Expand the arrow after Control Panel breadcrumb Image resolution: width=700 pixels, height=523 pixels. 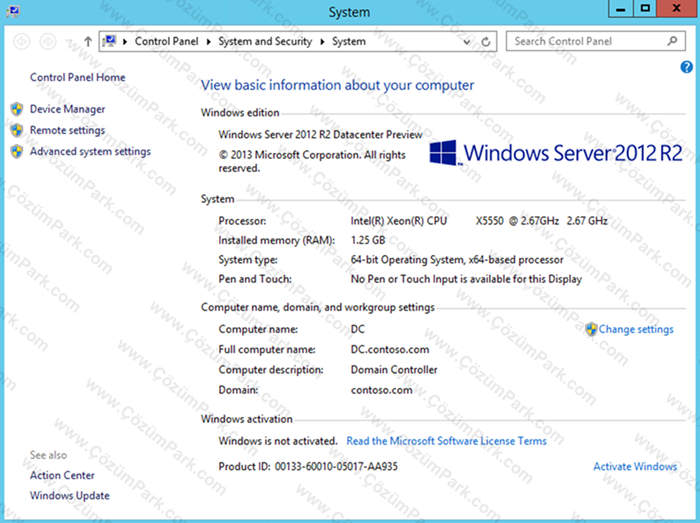[x=208, y=42]
